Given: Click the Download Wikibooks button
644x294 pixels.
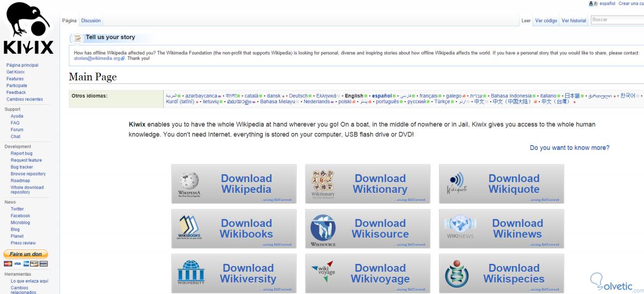Looking at the screenshot, I should [x=233, y=228].
